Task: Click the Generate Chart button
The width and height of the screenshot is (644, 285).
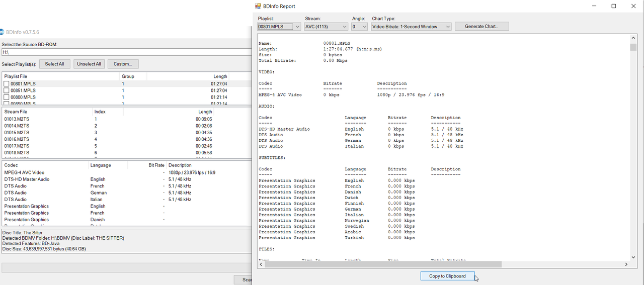Action: pyautogui.click(x=481, y=26)
